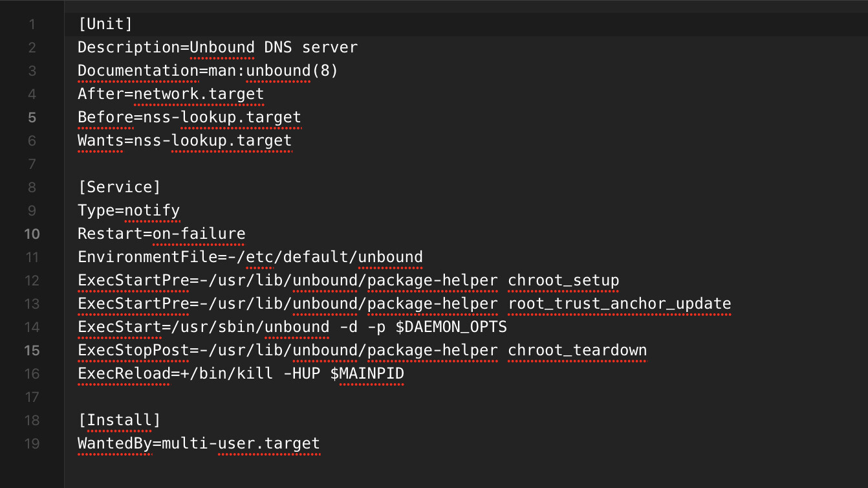
Task: Click the Type=notify line
Action: [x=129, y=210]
